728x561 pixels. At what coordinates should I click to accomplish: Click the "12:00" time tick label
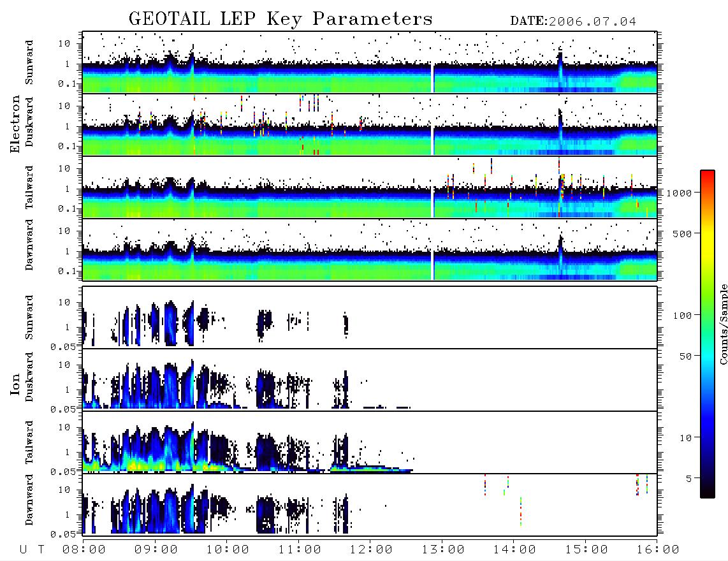[x=371, y=550]
